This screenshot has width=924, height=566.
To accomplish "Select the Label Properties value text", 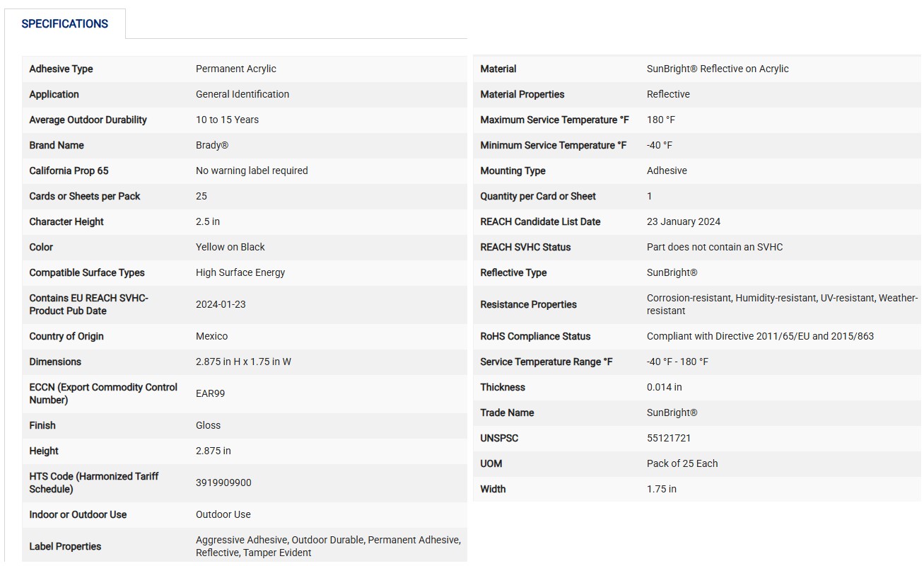I will 328,546.
